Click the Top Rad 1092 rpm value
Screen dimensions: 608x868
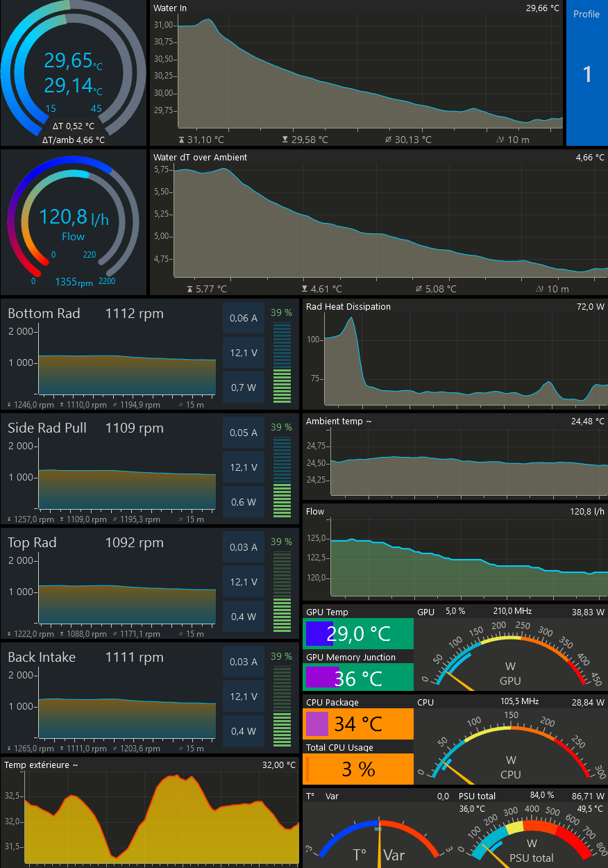click(135, 542)
